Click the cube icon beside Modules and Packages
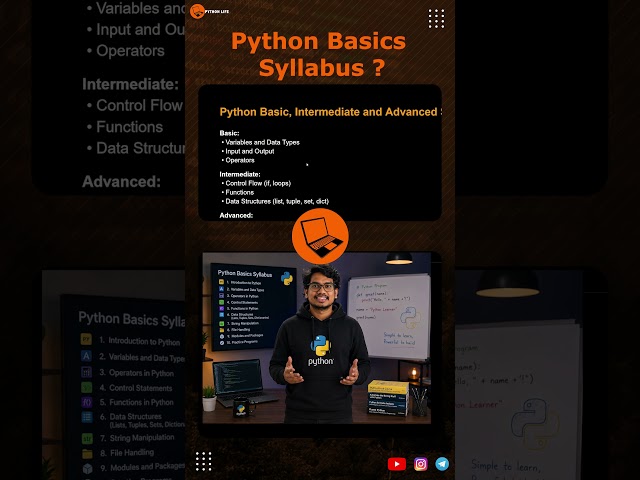This screenshot has height=480, width=640. coord(87,469)
